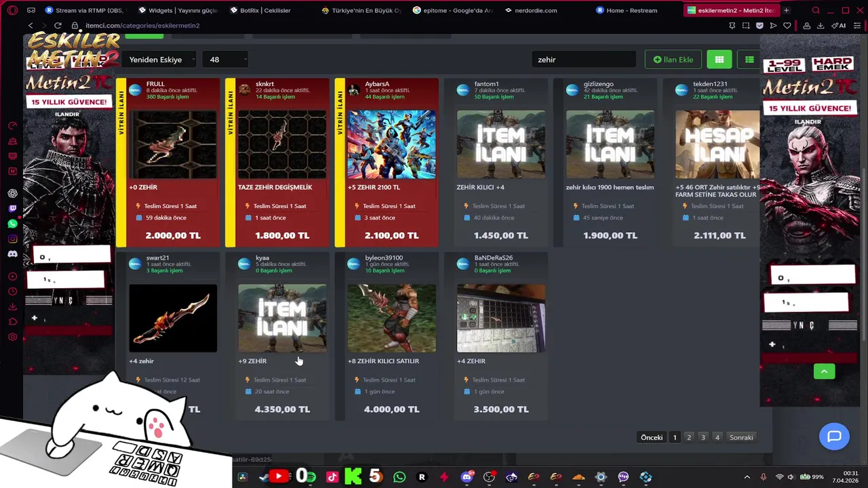Viewport: 868px width, 488px height.
Task: Open seller FRULL's profile
Action: 155,84
